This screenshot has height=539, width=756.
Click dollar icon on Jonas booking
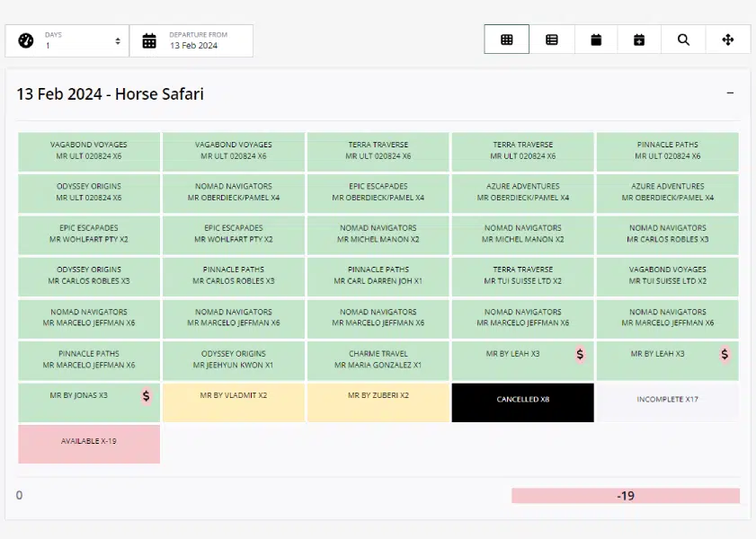147,396
